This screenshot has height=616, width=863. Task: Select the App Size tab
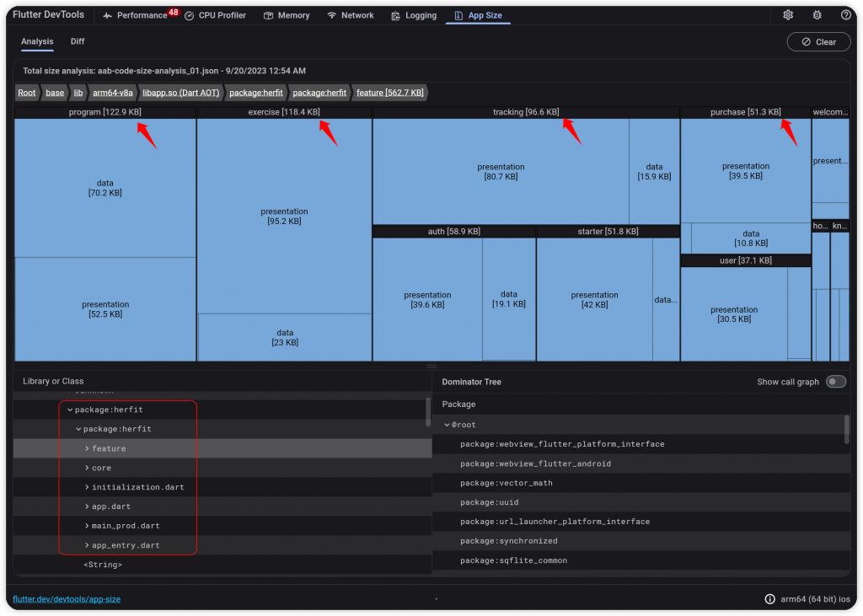(x=479, y=15)
